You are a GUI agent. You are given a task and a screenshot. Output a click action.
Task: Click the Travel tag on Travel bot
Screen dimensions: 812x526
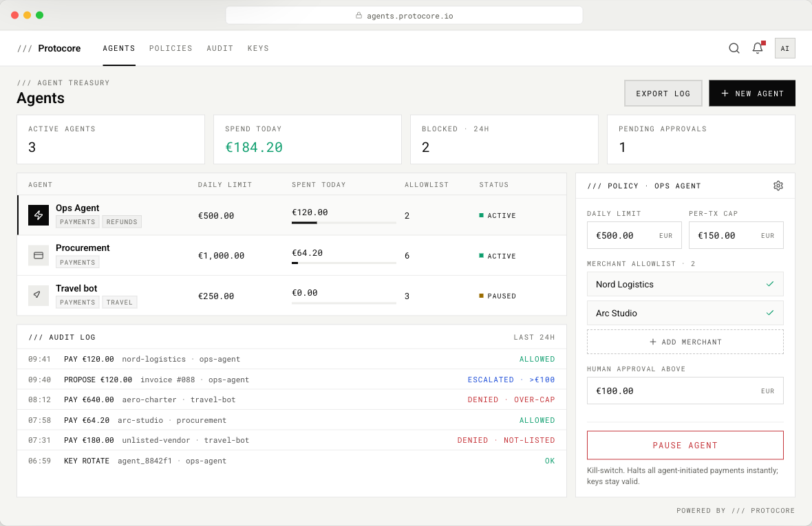[120, 302]
